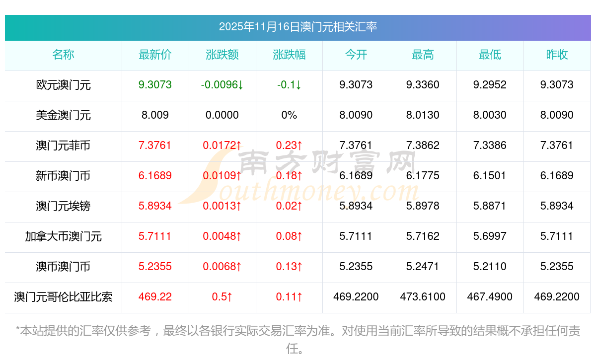
Task: Click the red latest price 5.7111
Action: tap(155, 236)
